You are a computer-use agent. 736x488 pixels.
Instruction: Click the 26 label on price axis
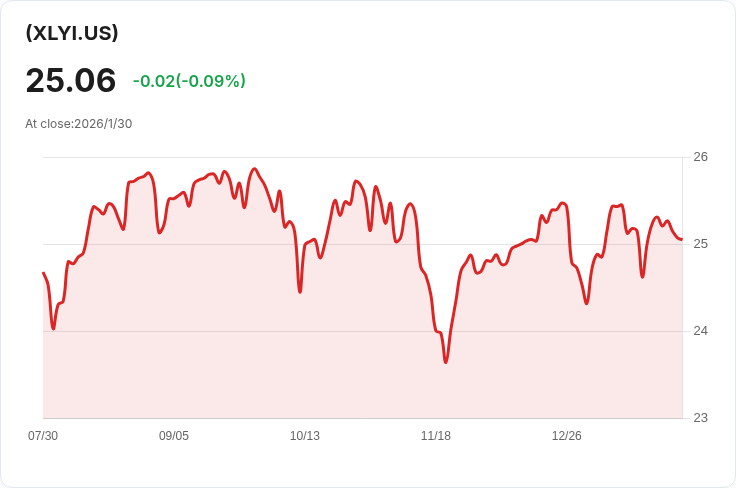click(x=700, y=157)
